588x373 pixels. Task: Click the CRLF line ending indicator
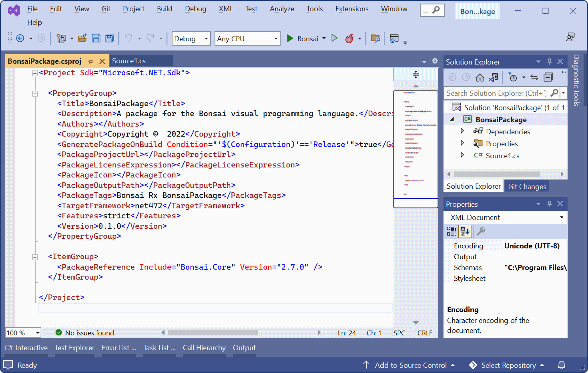425,333
